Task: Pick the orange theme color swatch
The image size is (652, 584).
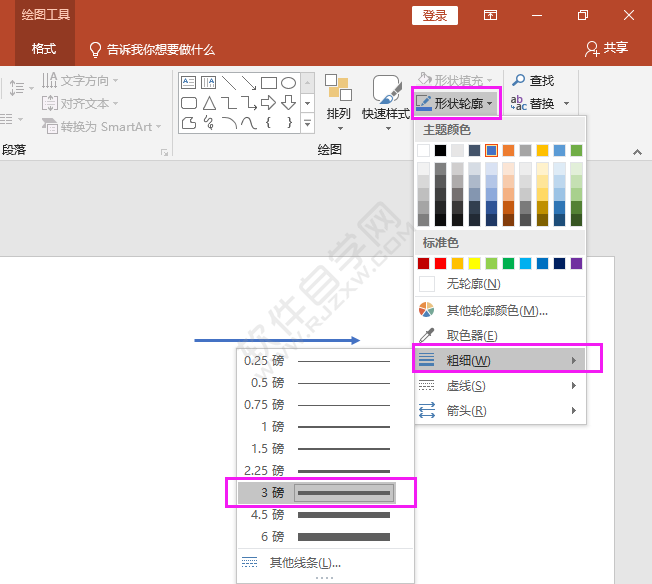Action: click(x=508, y=150)
